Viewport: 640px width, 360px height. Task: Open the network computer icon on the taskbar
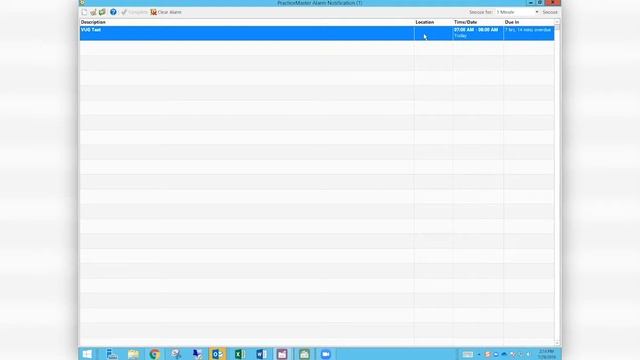pyautogui.click(x=111, y=354)
